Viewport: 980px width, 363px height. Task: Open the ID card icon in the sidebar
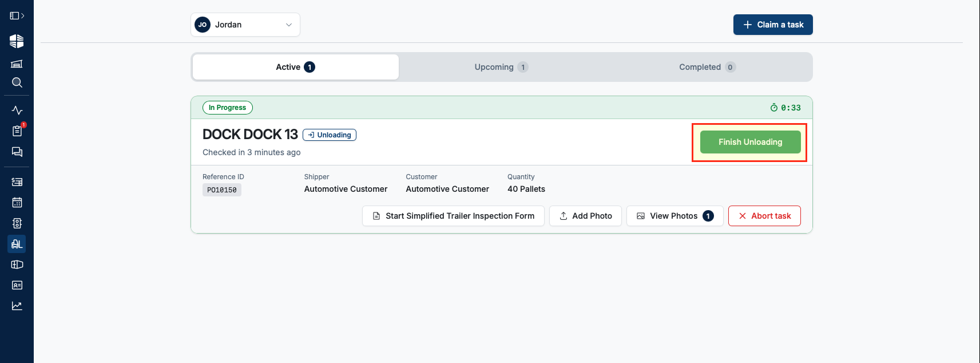(17, 285)
